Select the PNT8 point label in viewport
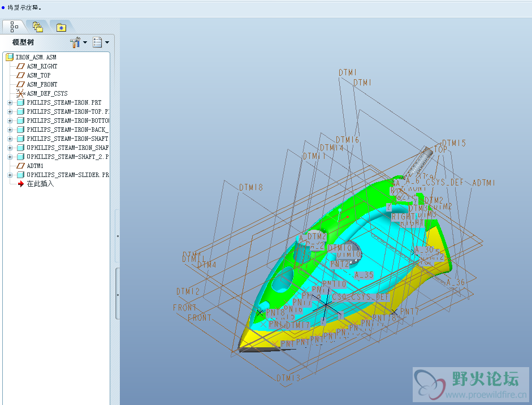Screen dimensions: 532x405 tap(275, 312)
